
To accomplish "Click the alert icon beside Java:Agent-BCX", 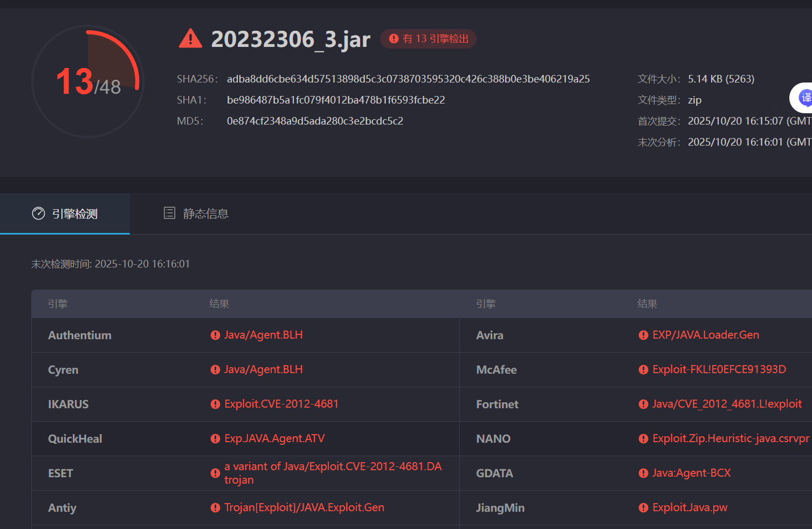I will [643, 473].
